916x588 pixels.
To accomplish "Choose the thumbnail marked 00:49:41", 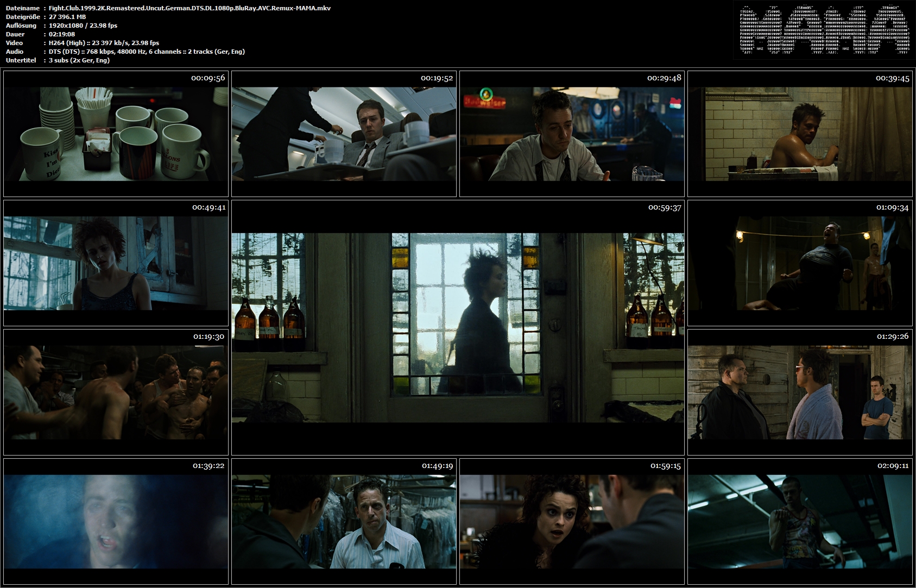I will [116, 263].
